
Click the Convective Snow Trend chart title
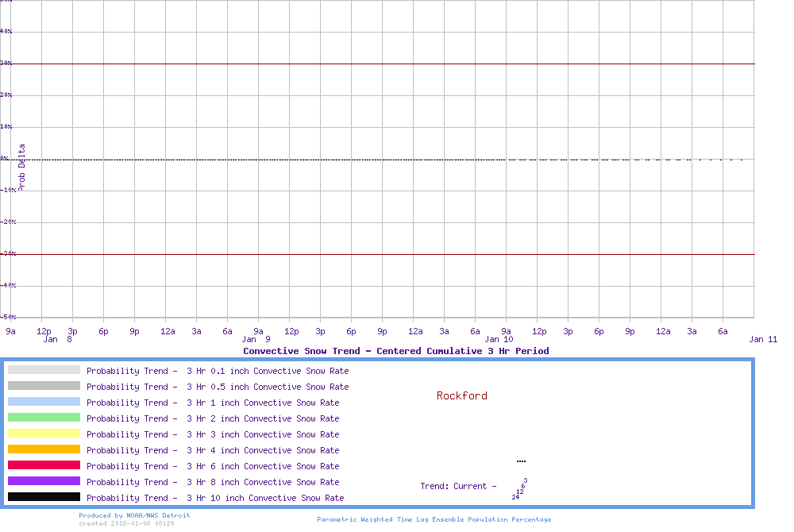[395, 351]
